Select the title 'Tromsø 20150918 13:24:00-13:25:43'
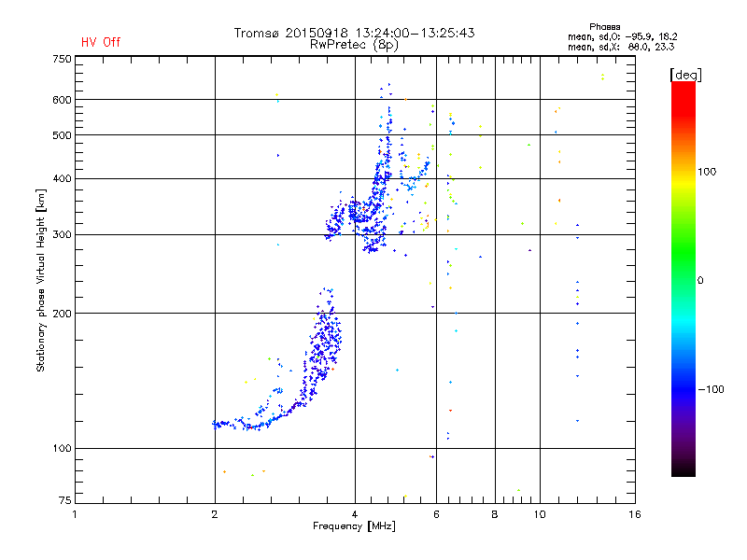Image resolution: width=747 pixels, height=560 pixels. tap(354, 33)
